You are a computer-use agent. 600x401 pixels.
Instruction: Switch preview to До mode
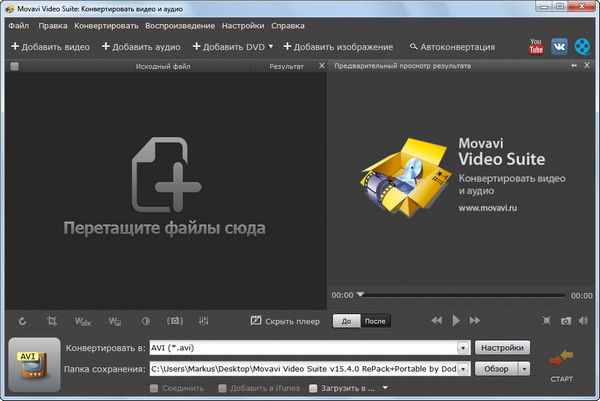[x=346, y=321]
